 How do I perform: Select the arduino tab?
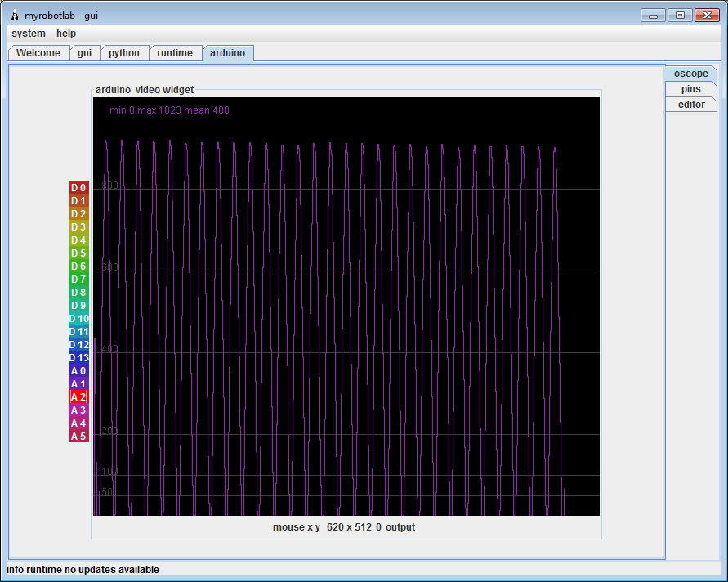pyautogui.click(x=227, y=53)
